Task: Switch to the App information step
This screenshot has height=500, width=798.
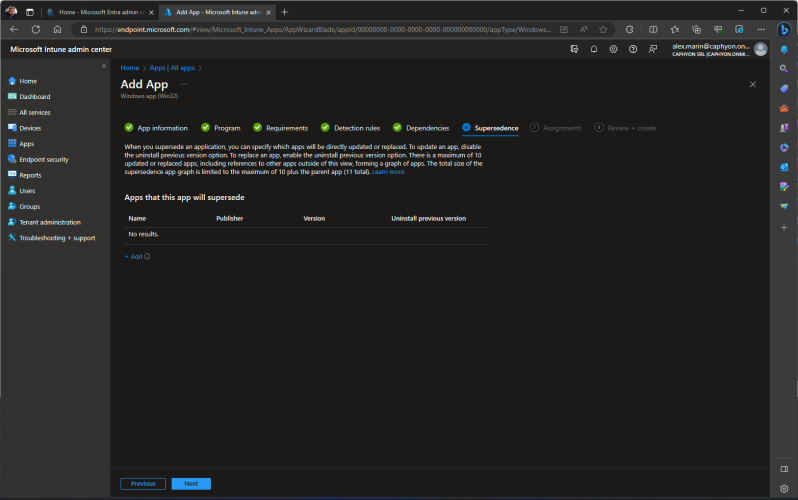Action: 161,128
